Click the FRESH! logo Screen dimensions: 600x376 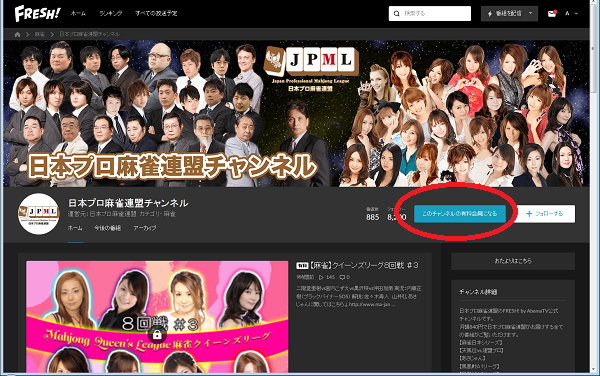click(x=38, y=13)
